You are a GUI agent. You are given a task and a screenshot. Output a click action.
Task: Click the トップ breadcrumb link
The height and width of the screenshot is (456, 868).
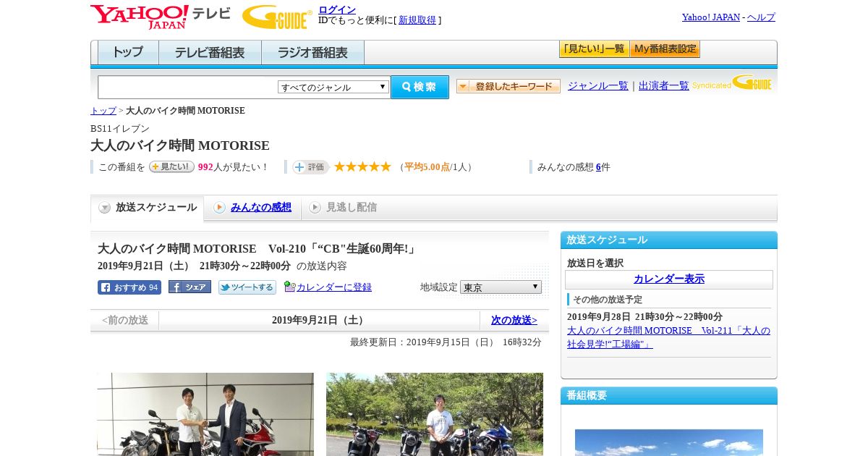click(x=103, y=111)
